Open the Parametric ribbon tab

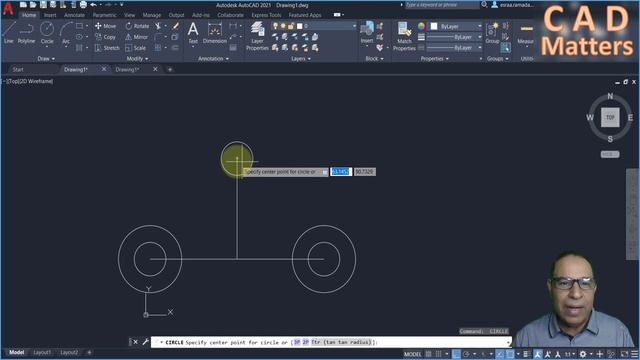point(104,15)
